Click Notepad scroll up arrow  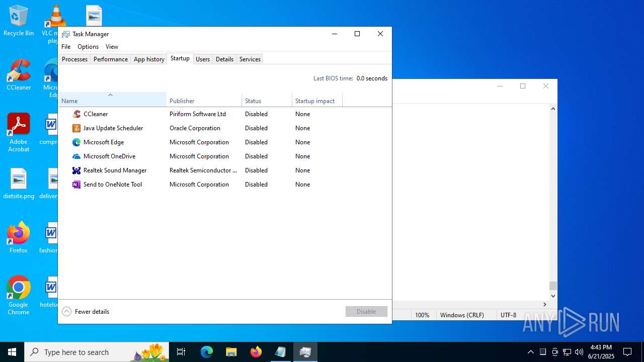pos(553,108)
